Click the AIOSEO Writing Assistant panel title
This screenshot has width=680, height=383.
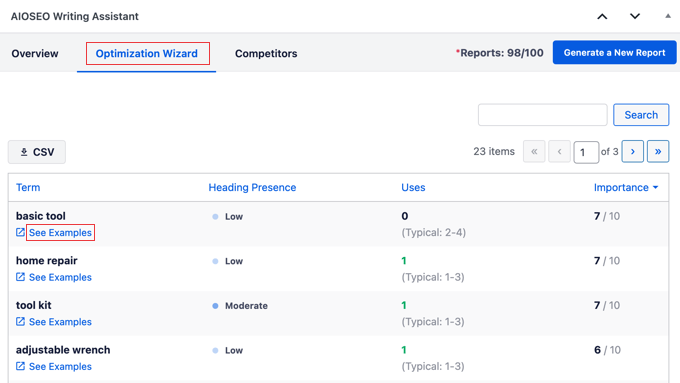75,16
